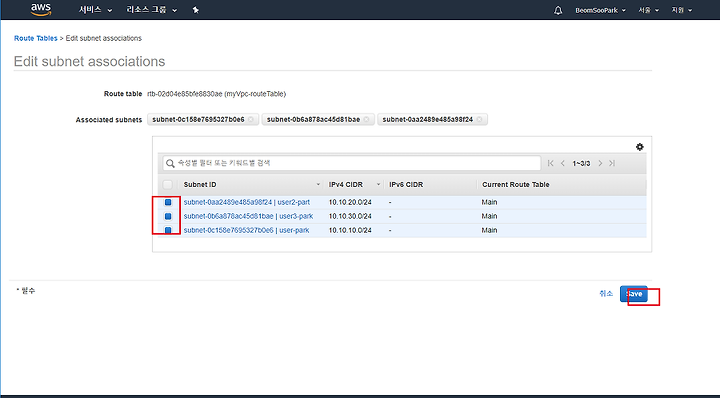This screenshot has width=720, height=398.
Task: Click the 1~3/3 page count text
Action: click(581, 163)
